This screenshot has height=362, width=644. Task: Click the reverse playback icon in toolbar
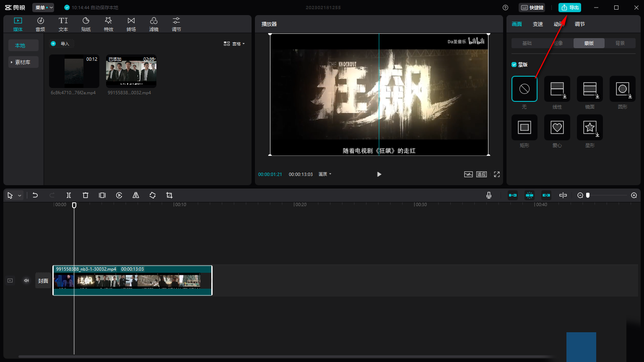click(119, 195)
